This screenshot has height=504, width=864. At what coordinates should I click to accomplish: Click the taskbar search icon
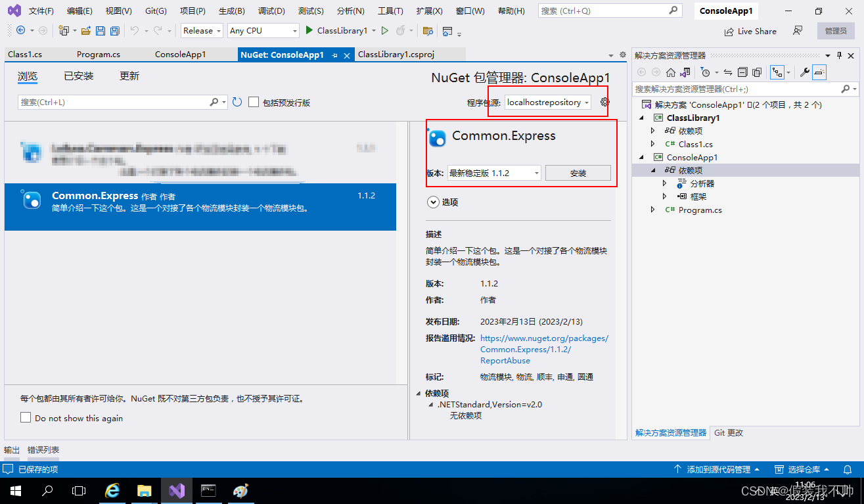(x=47, y=491)
